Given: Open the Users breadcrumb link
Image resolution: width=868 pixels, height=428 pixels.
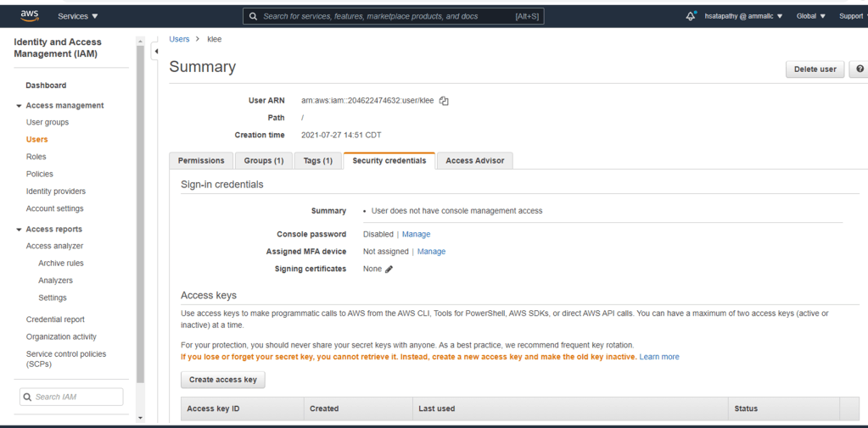Looking at the screenshot, I should point(179,39).
